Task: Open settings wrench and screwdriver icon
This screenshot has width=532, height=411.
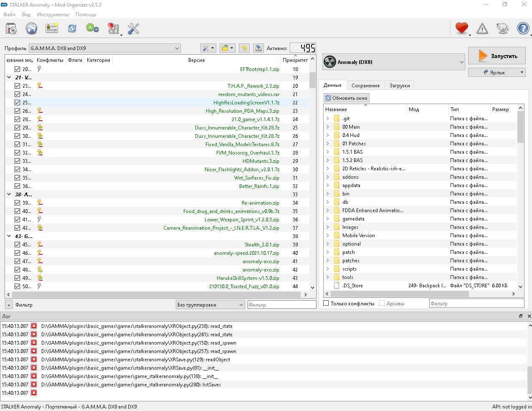Action: (133, 28)
